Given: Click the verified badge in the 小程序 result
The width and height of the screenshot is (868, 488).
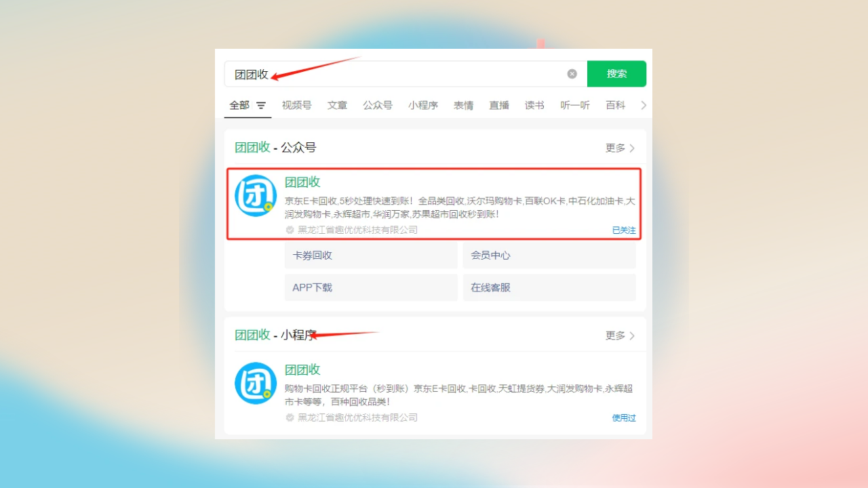Looking at the screenshot, I should click(290, 418).
